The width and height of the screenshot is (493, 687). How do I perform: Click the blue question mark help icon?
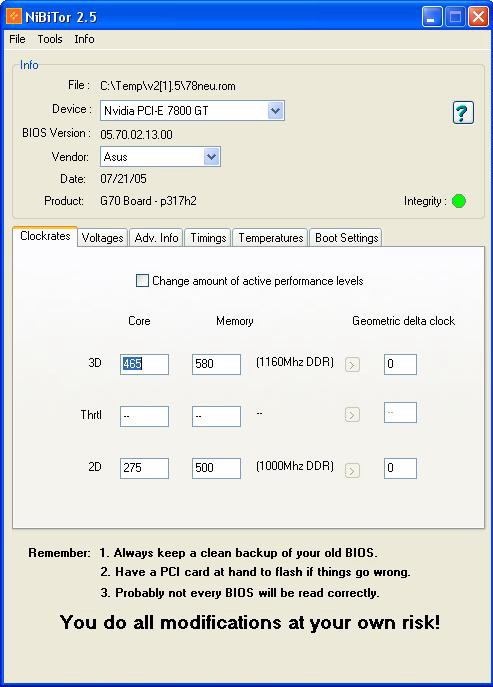tap(463, 113)
